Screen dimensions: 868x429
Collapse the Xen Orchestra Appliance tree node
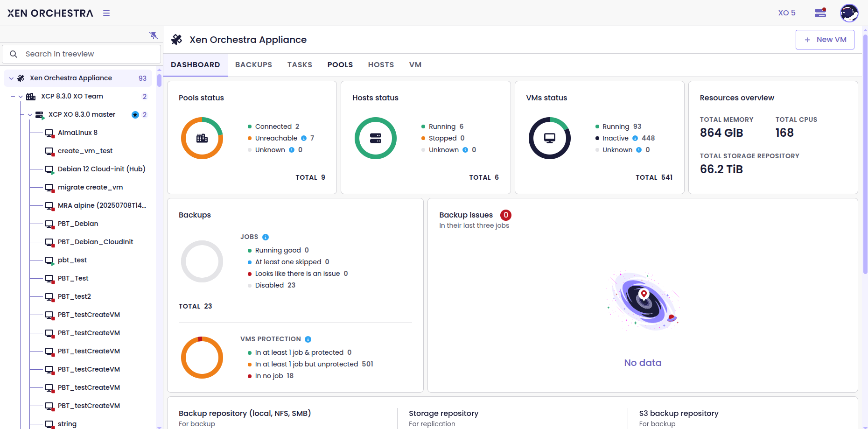coord(11,78)
